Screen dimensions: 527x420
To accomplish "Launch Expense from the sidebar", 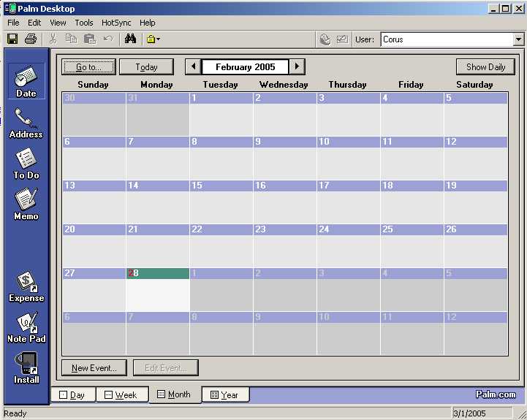I will (x=26, y=286).
